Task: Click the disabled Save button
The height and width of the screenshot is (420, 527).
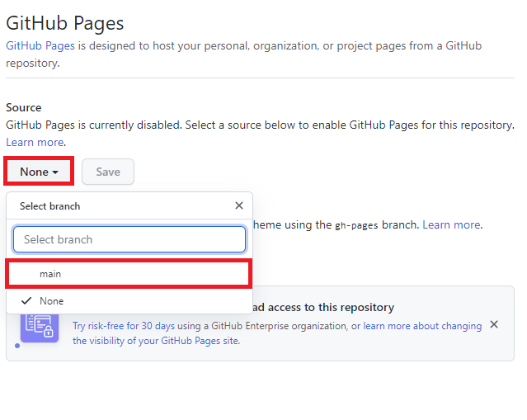Action: 108,172
